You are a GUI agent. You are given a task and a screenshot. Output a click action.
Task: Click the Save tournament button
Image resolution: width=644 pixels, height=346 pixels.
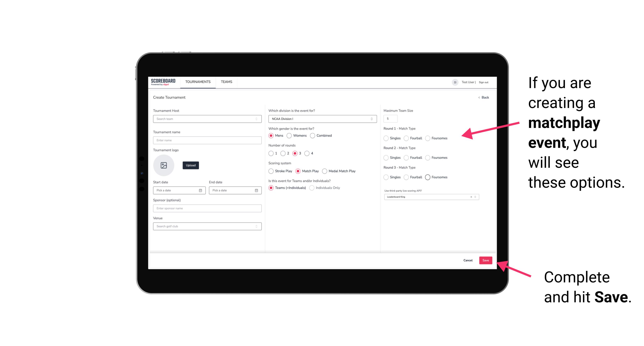pyautogui.click(x=485, y=260)
